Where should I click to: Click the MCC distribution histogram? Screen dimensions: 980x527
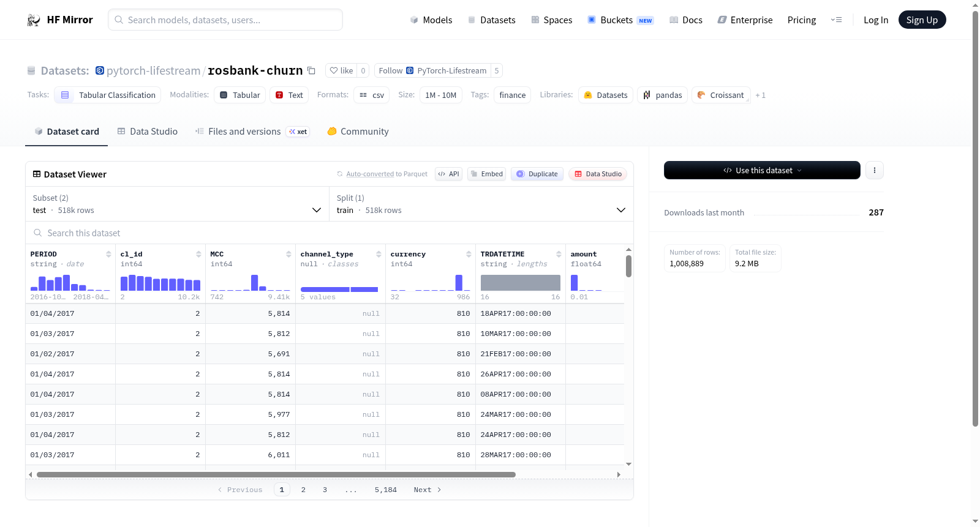(251, 282)
